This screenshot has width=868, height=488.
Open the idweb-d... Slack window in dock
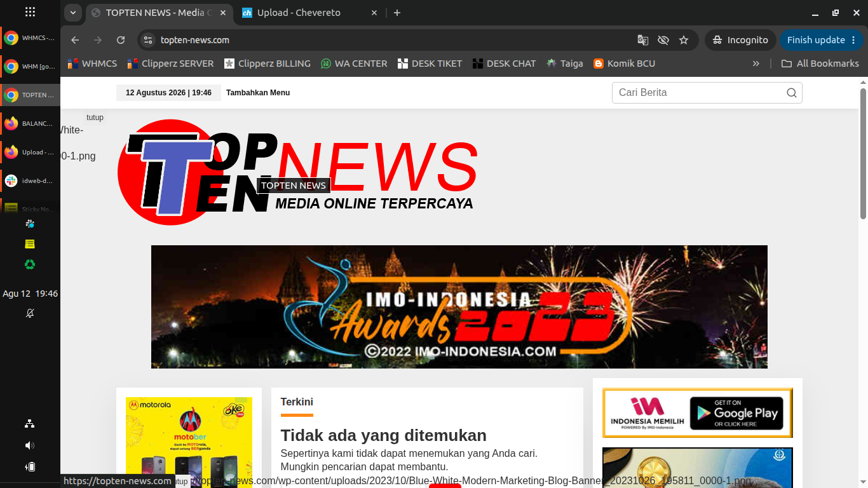click(x=30, y=180)
